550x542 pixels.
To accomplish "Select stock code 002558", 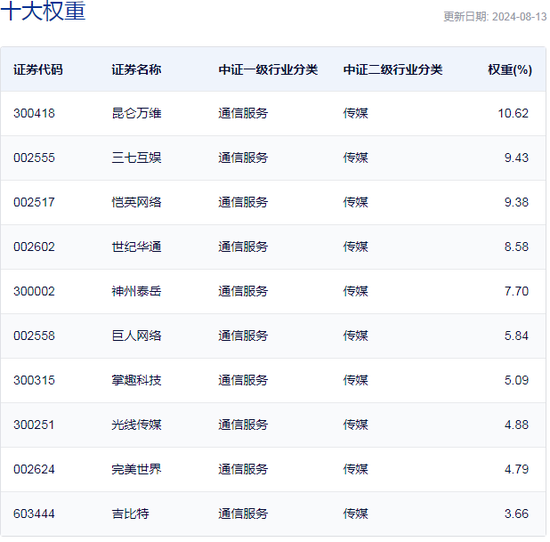I will 34,336.
